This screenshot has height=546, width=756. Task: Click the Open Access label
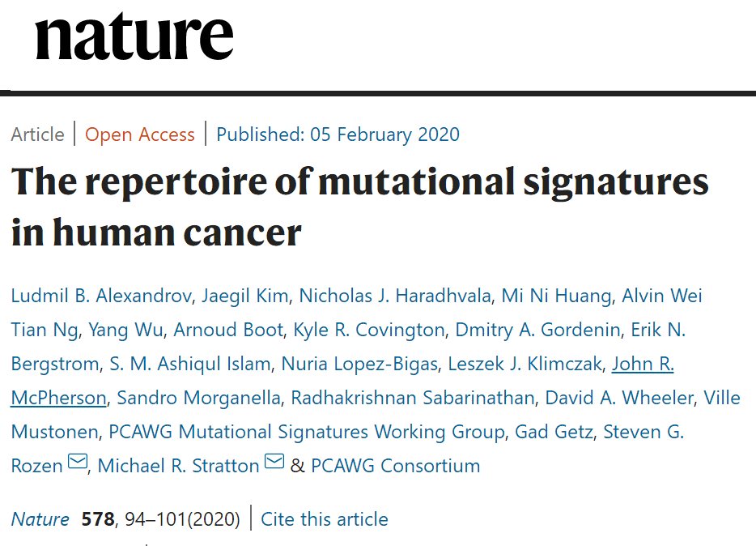[140, 134]
